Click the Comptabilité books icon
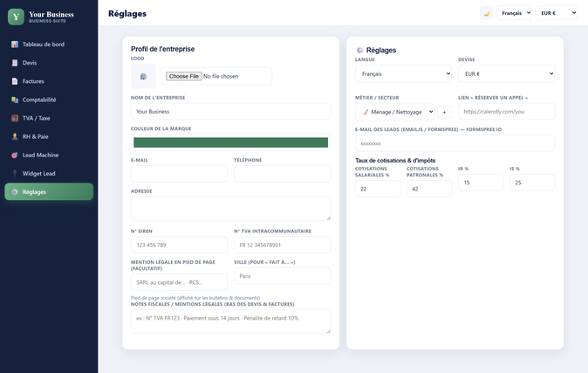 tap(15, 100)
